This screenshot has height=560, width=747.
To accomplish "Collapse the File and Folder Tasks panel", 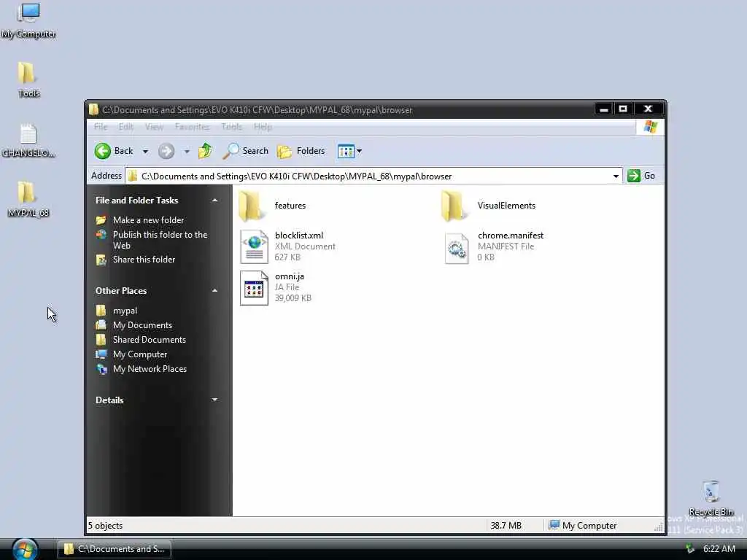I will 215,201.
